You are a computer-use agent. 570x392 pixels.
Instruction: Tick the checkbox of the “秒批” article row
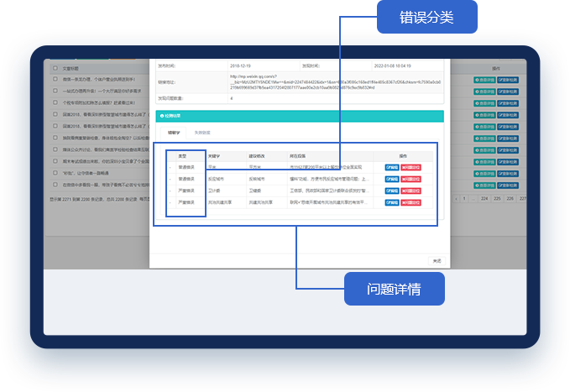(x=55, y=173)
